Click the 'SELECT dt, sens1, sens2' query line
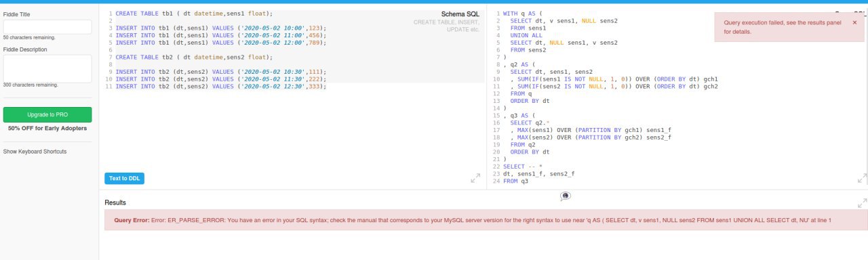868x260 pixels. point(551,72)
